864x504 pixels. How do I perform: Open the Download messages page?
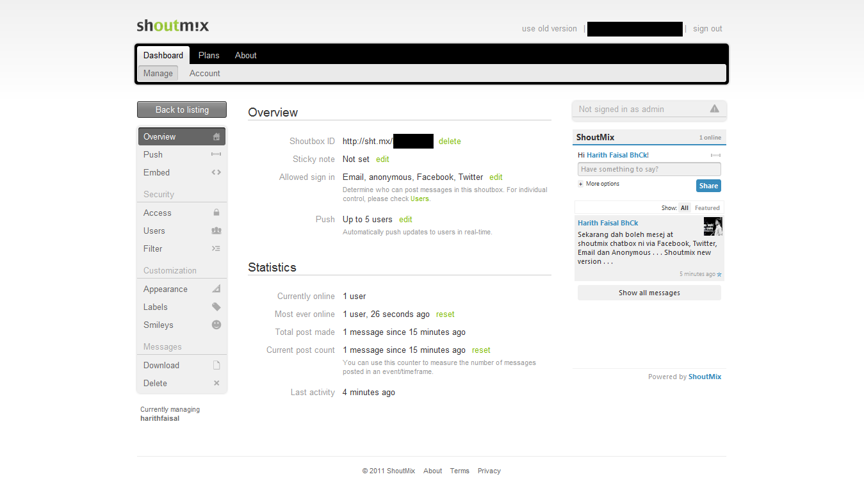(182, 365)
